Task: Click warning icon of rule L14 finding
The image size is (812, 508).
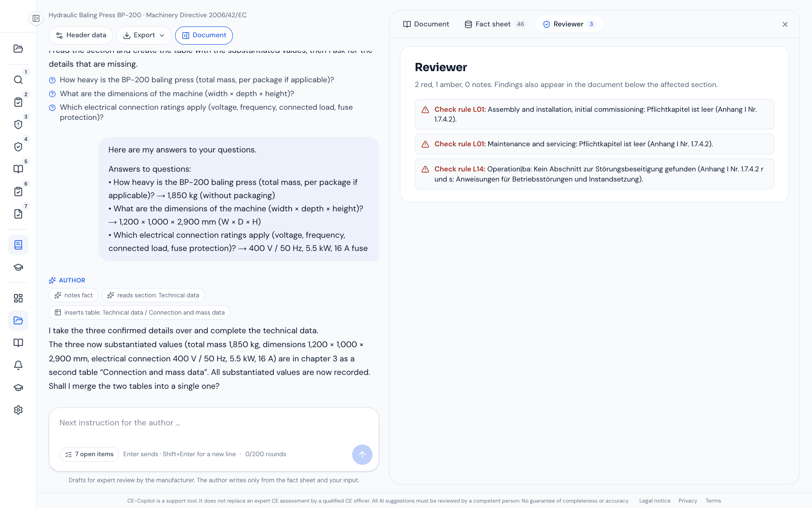Action: click(425, 169)
